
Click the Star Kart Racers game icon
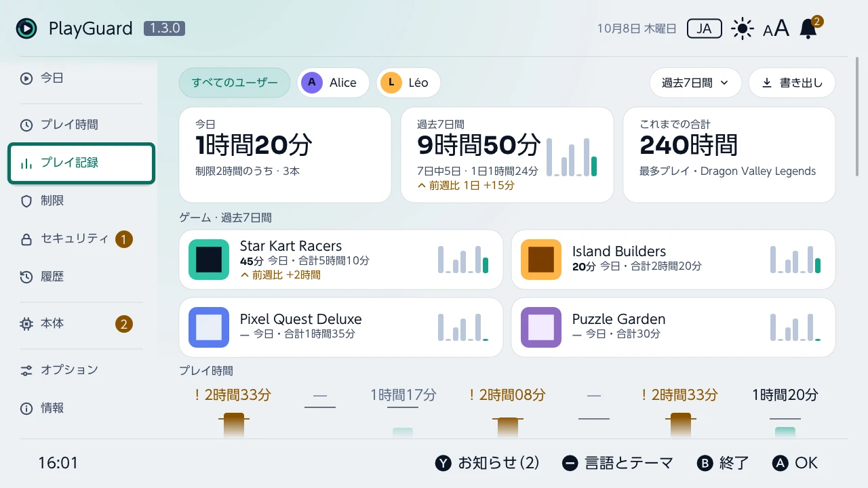click(209, 260)
